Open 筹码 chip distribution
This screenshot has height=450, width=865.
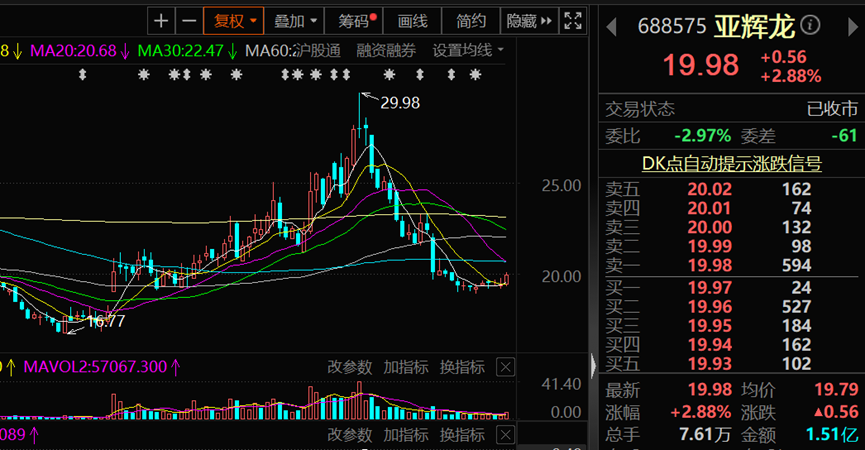point(355,22)
